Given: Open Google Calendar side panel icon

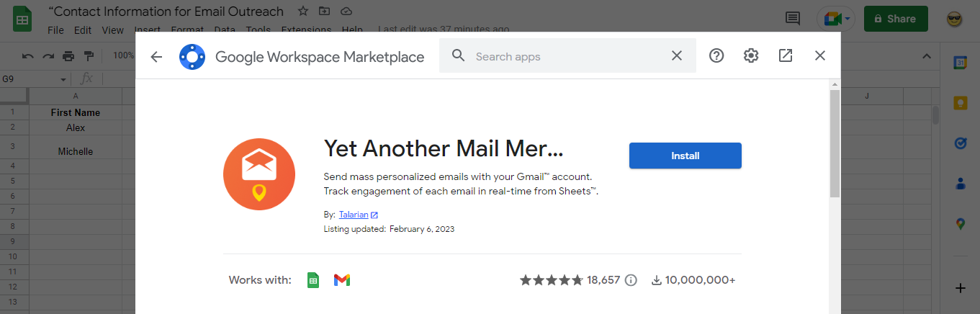Looking at the screenshot, I should click(x=960, y=63).
